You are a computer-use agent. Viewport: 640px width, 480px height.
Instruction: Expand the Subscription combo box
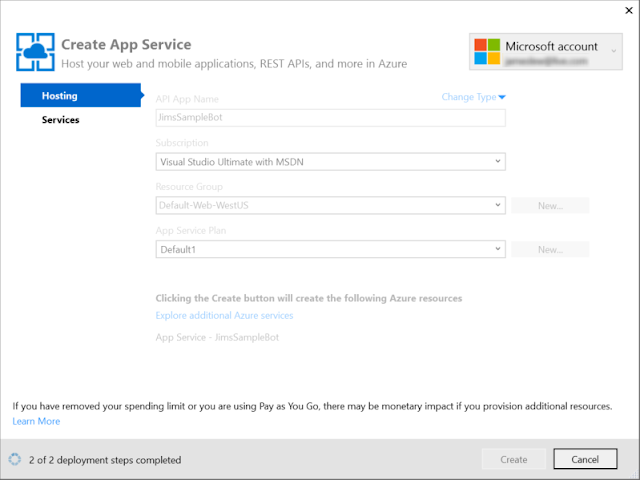pyautogui.click(x=331, y=162)
